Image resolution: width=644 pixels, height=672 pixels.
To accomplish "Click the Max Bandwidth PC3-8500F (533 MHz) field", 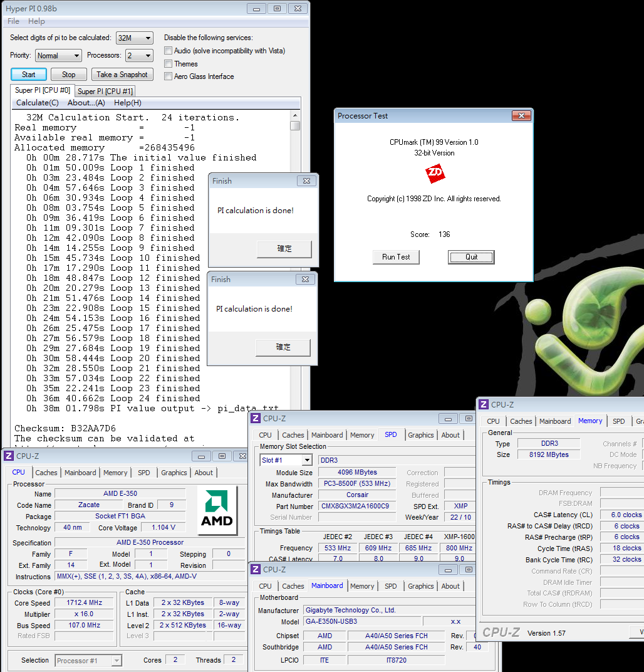I will (x=357, y=483).
